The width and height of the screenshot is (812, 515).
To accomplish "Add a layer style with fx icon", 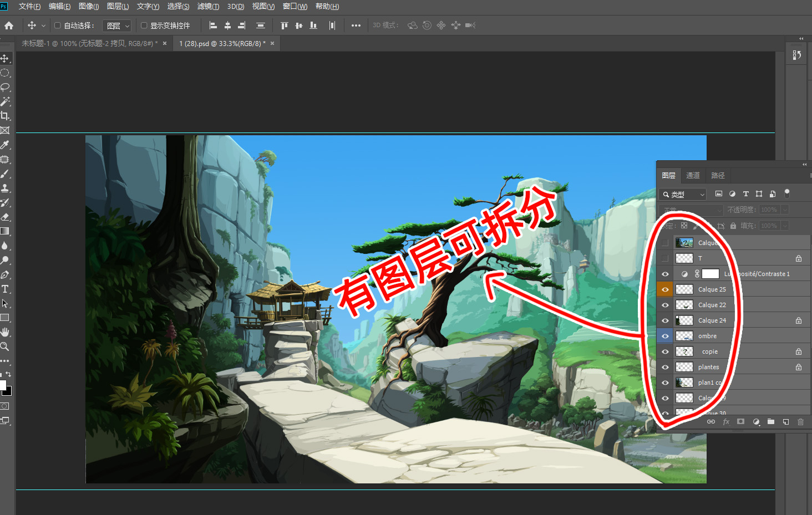I will [726, 422].
